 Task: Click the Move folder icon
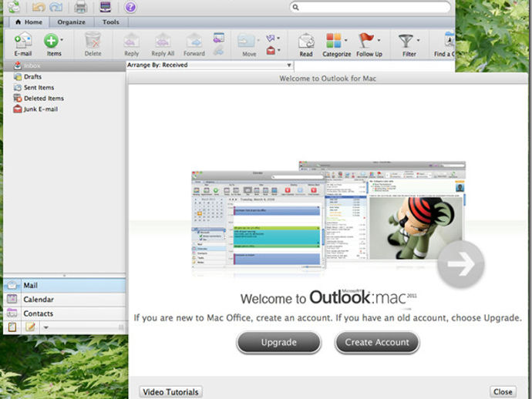246,41
